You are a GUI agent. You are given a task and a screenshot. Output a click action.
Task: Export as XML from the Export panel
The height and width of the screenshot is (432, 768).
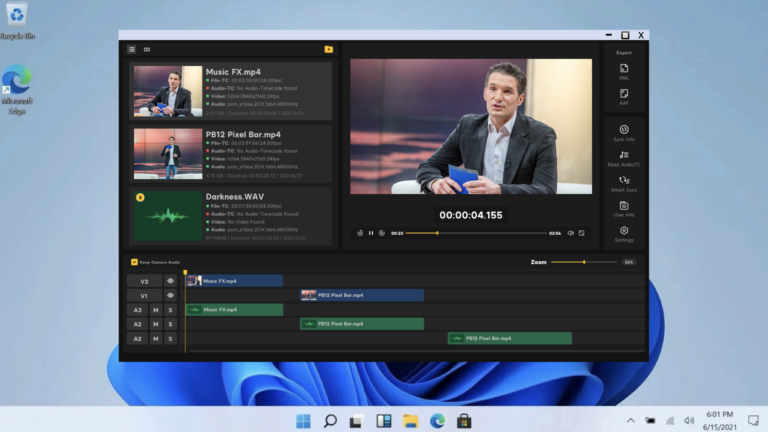[624, 70]
